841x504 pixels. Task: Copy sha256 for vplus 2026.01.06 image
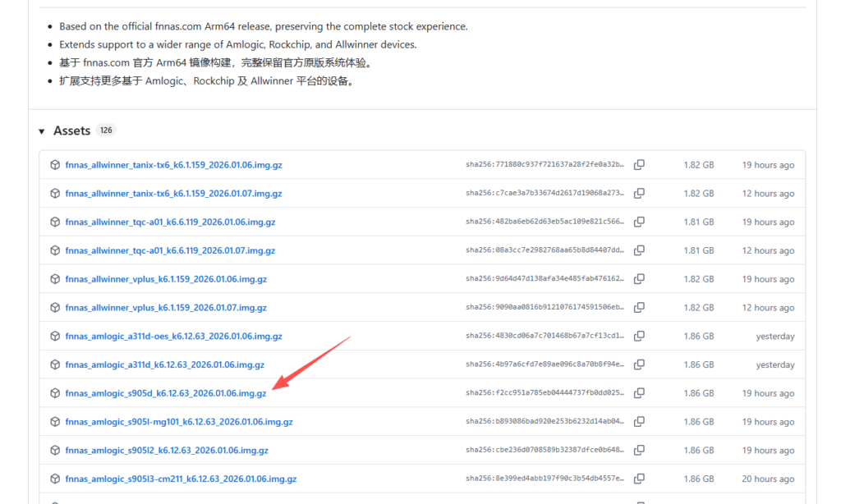(x=639, y=279)
